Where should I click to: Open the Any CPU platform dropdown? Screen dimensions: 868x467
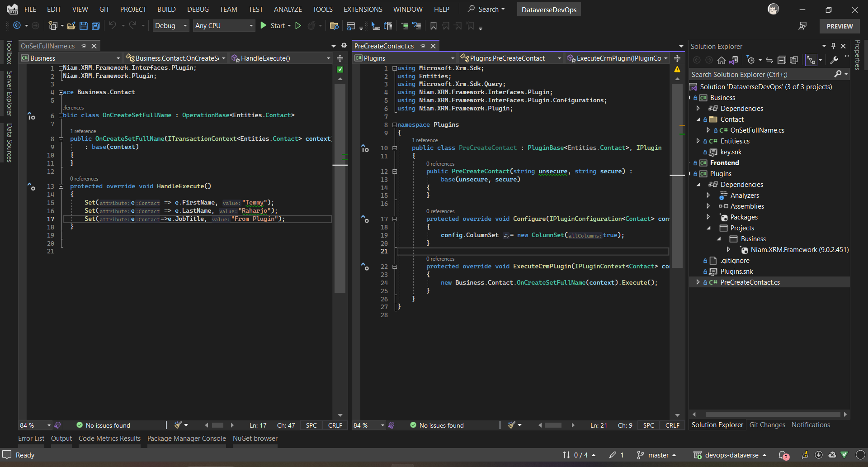pos(224,26)
